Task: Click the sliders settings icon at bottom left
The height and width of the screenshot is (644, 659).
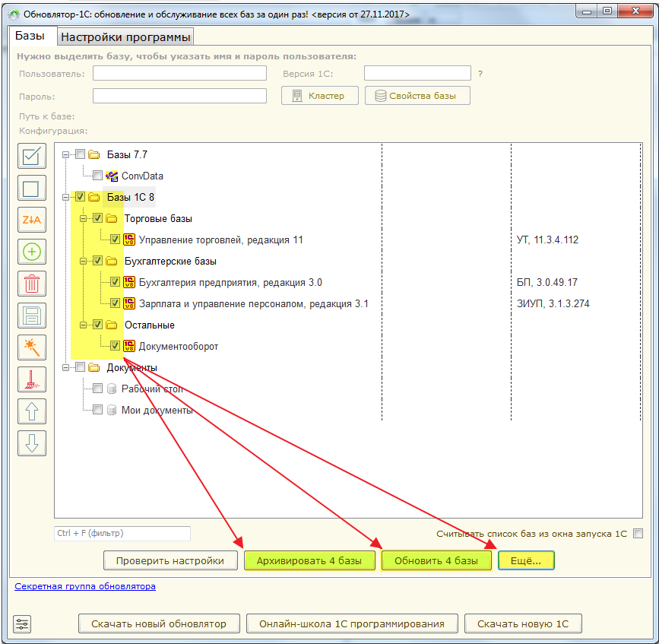Action: point(22,624)
